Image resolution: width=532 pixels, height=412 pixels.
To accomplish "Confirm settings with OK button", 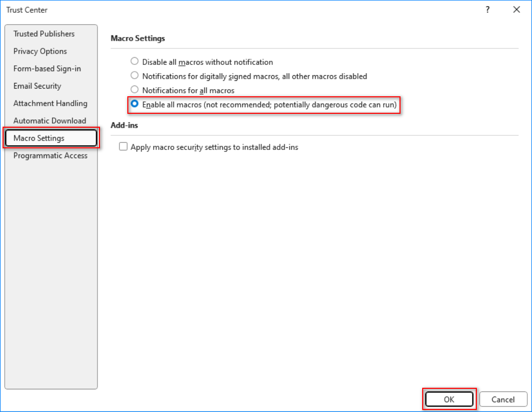I will pos(449,400).
